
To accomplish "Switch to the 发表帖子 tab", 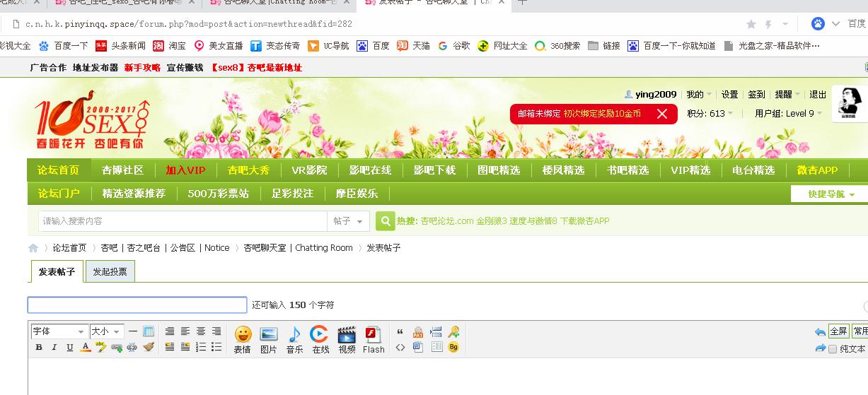I will (x=57, y=272).
